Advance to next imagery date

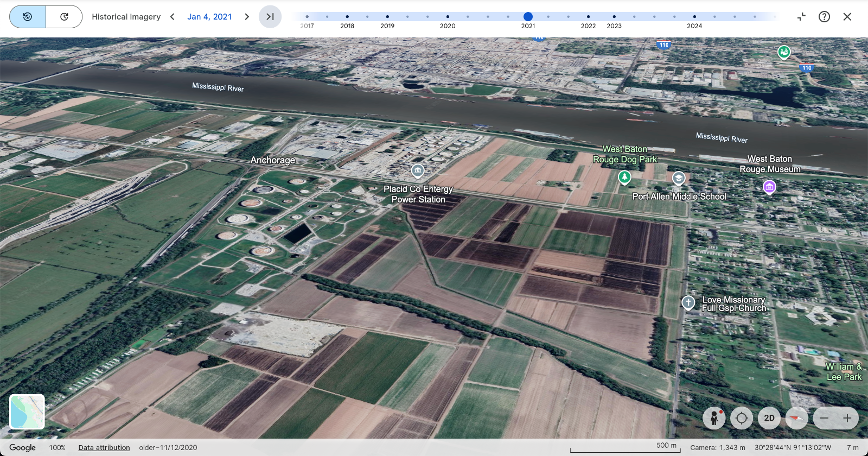click(x=247, y=17)
